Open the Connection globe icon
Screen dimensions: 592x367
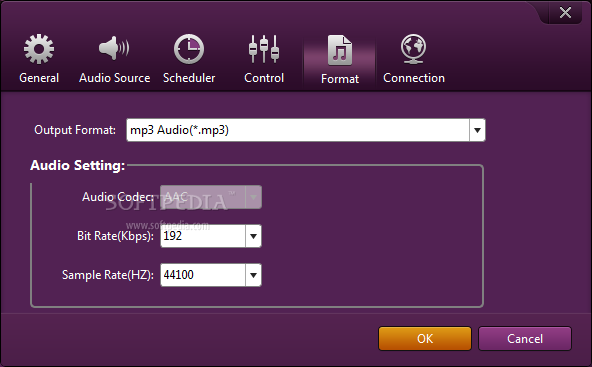[x=413, y=49]
